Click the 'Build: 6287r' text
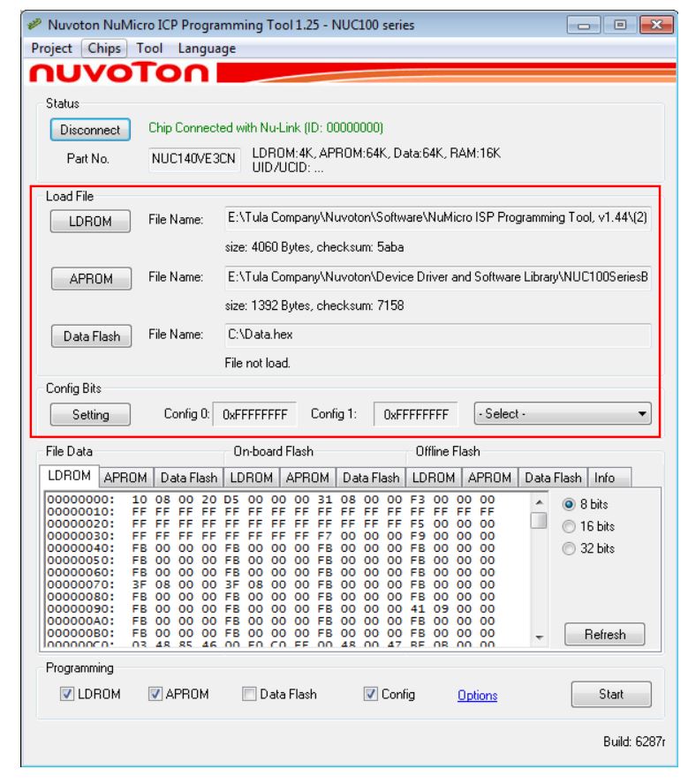The image size is (688, 784). (x=634, y=742)
